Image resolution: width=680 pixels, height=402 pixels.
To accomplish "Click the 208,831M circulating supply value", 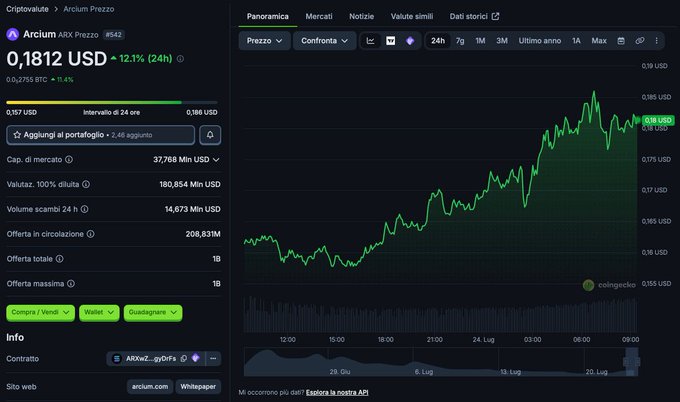I will point(203,234).
